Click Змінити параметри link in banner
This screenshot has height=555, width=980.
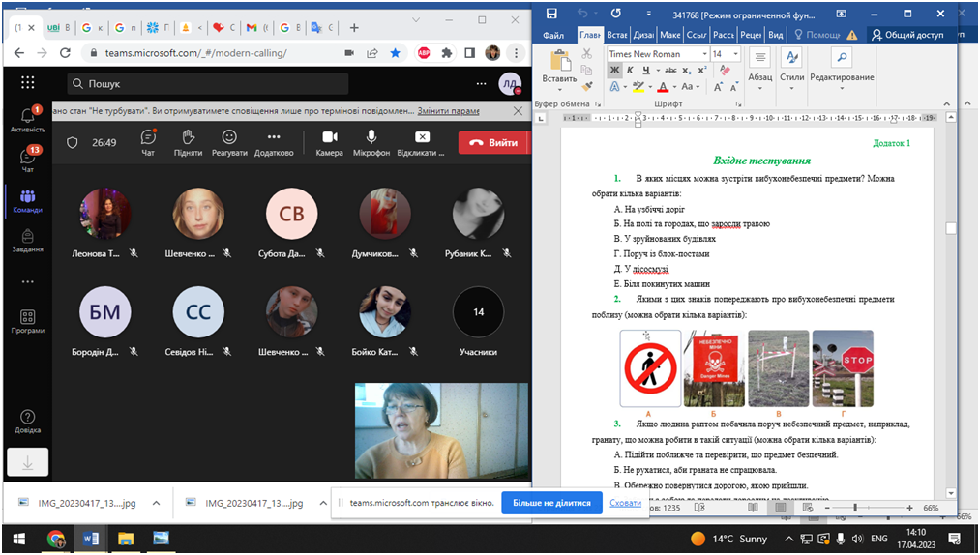coord(448,110)
